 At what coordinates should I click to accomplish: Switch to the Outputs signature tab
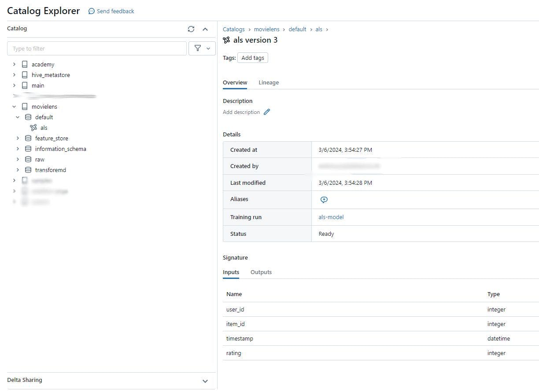click(261, 272)
